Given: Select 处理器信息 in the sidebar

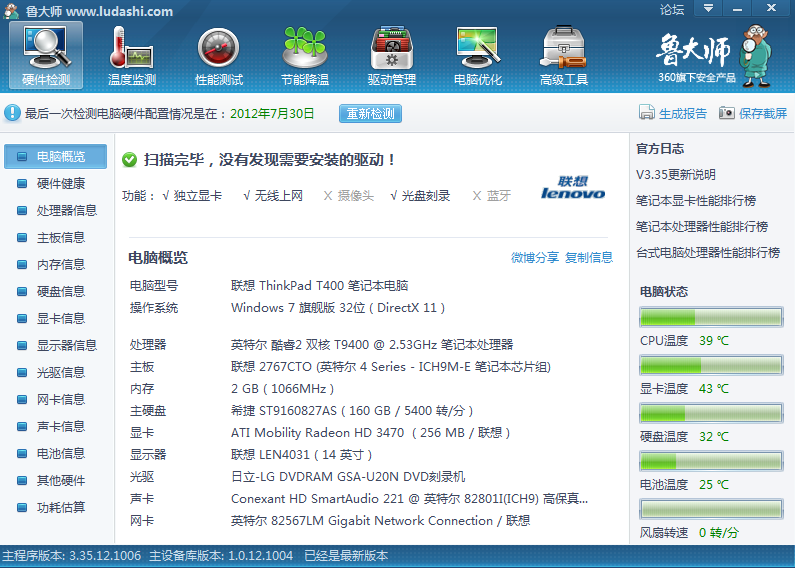Looking at the screenshot, I should pos(66,211).
